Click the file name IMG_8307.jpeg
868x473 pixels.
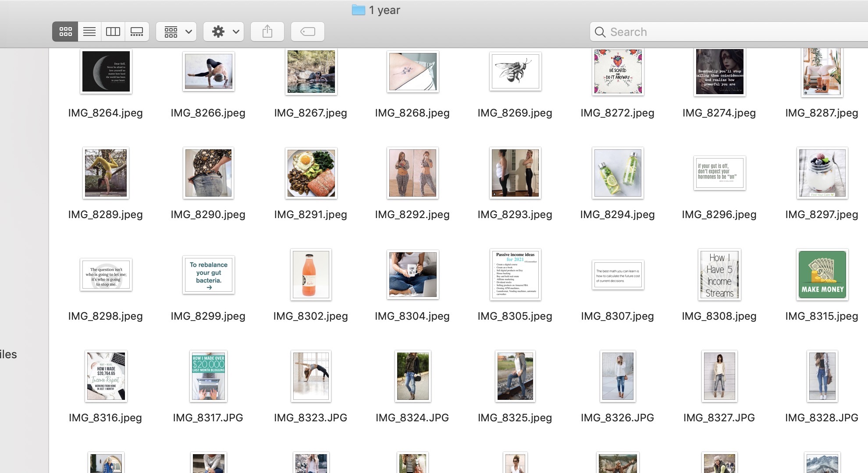617,316
